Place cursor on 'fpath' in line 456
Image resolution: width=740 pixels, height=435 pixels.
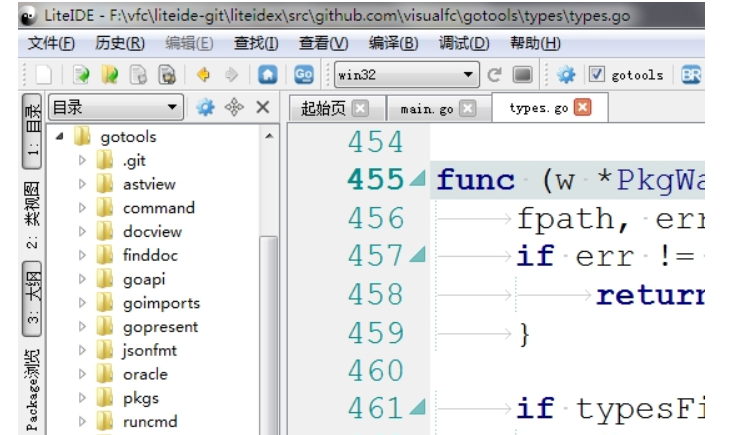pyautogui.click(x=565, y=218)
